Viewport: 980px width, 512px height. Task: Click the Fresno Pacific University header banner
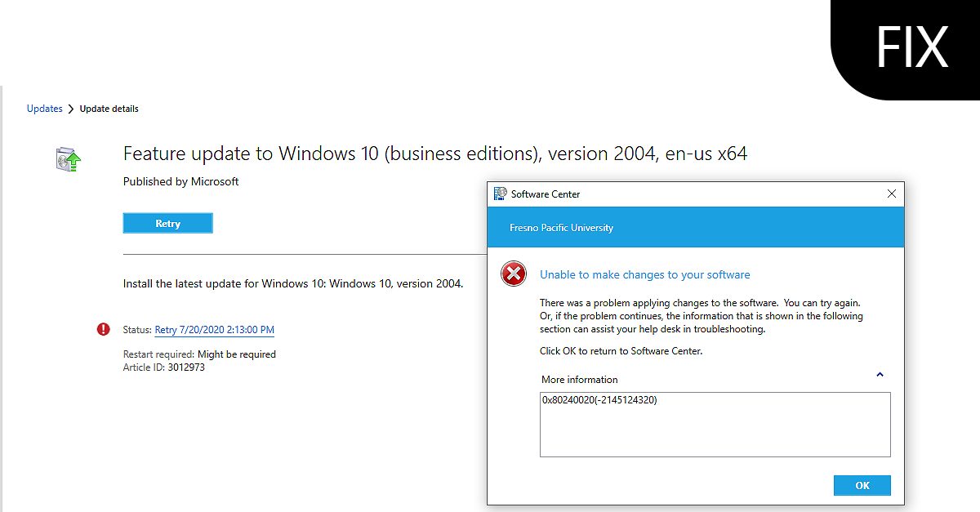coord(695,228)
